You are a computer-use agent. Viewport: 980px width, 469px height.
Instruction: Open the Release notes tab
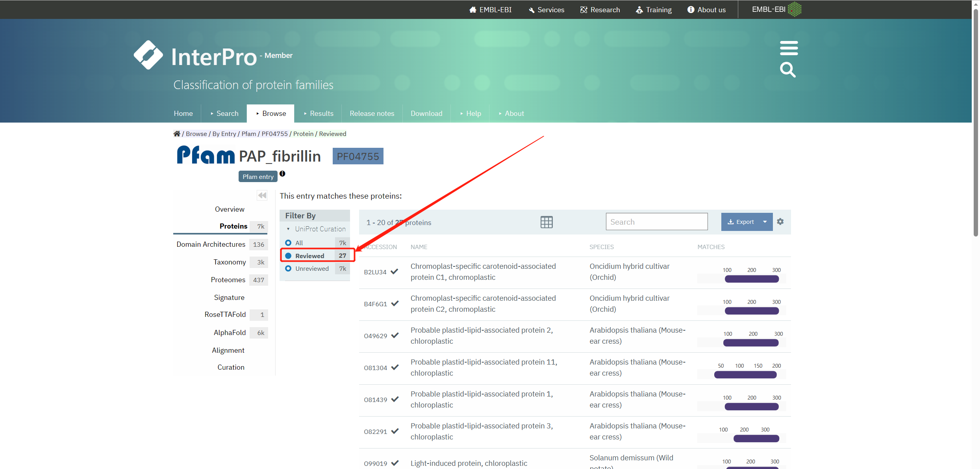(372, 114)
